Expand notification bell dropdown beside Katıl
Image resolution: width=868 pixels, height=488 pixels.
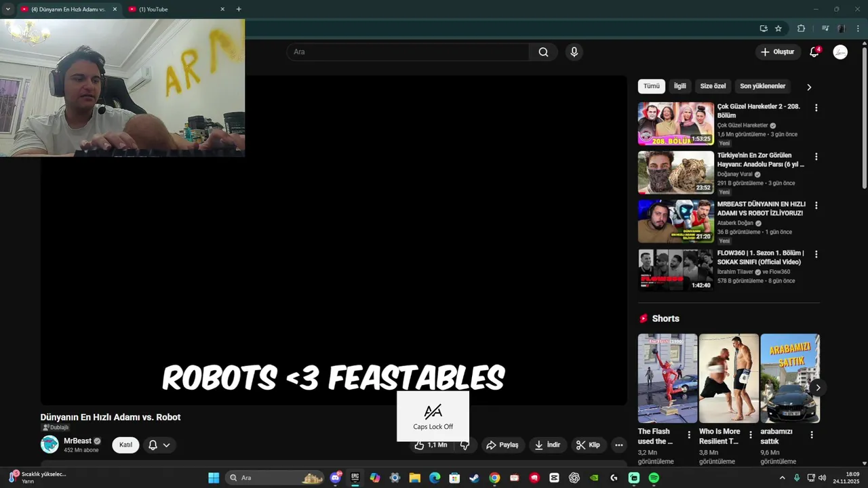pos(166,445)
